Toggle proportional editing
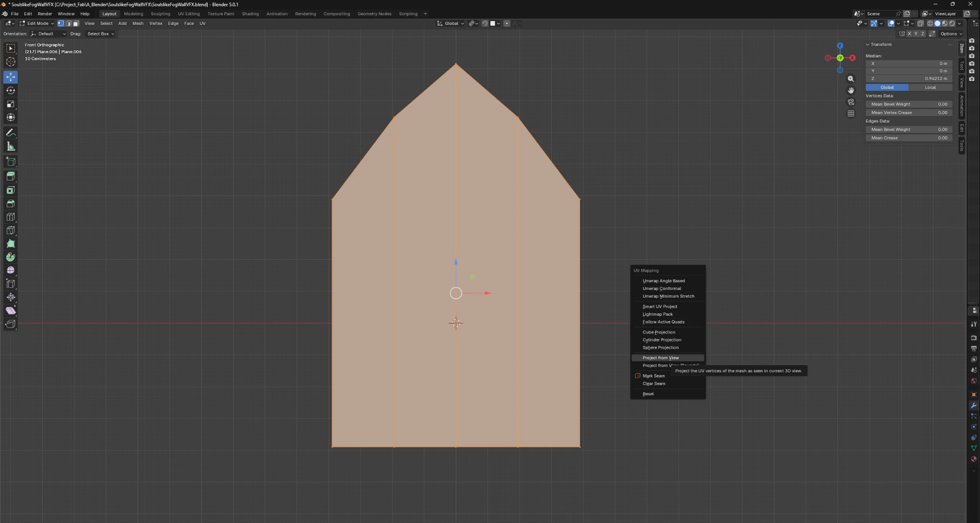 [507, 23]
